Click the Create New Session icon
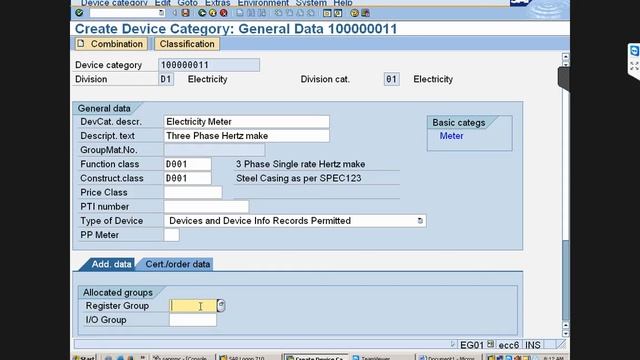Image resolution: width=640 pixels, height=360 pixels. coord(327,13)
